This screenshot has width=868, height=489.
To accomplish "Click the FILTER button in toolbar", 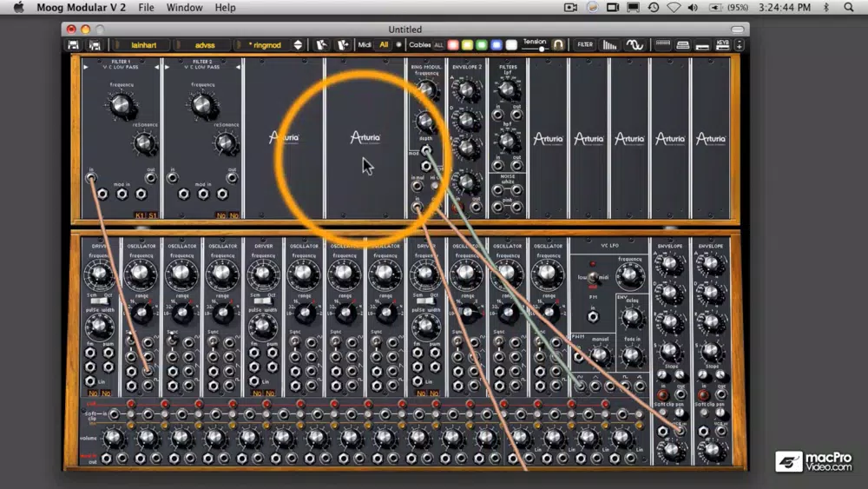I will 584,45.
